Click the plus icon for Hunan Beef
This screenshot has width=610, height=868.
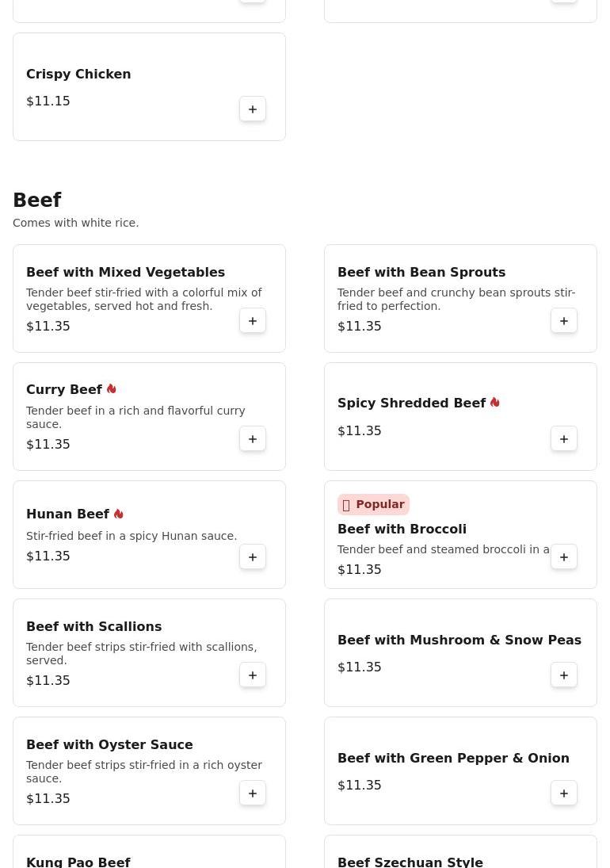[x=253, y=557]
